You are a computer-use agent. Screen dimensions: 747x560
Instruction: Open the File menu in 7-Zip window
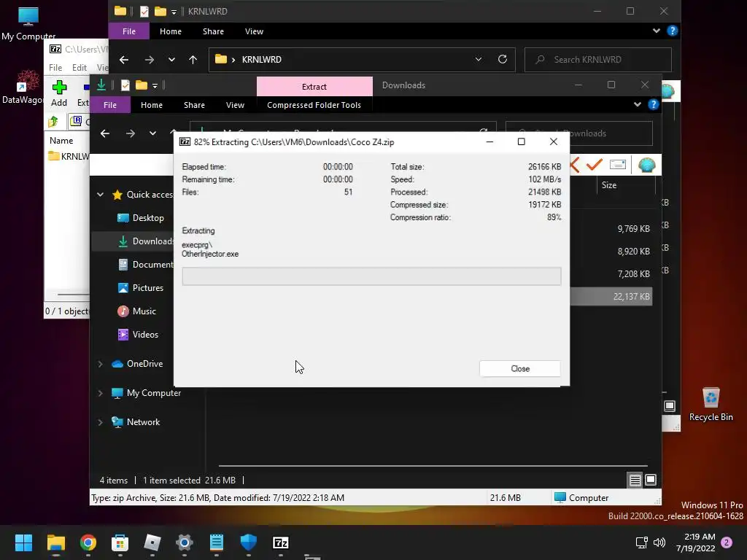click(55, 68)
